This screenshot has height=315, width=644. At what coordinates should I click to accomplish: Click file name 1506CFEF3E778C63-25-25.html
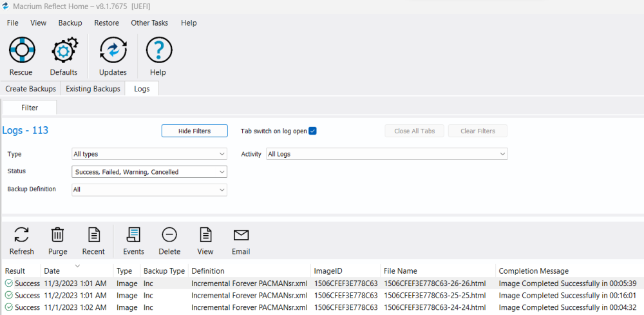[x=435, y=296]
